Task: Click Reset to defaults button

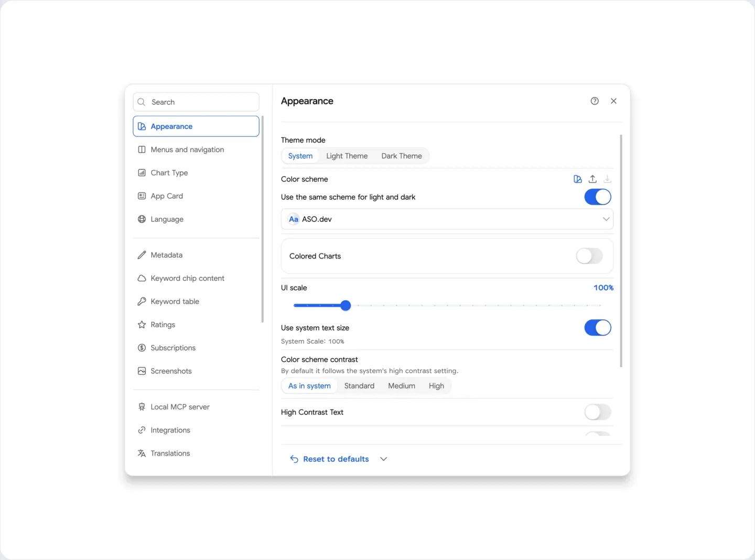Action: tap(330, 459)
